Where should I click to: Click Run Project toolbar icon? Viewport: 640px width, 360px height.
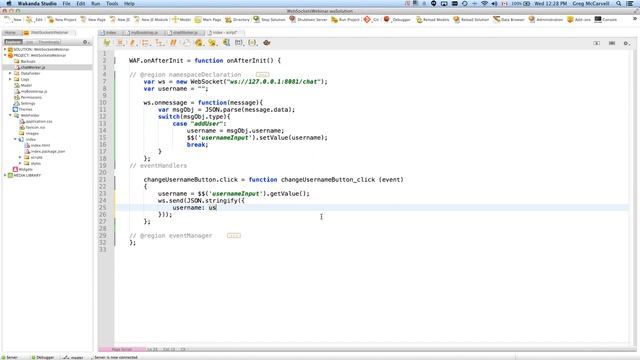(345, 20)
